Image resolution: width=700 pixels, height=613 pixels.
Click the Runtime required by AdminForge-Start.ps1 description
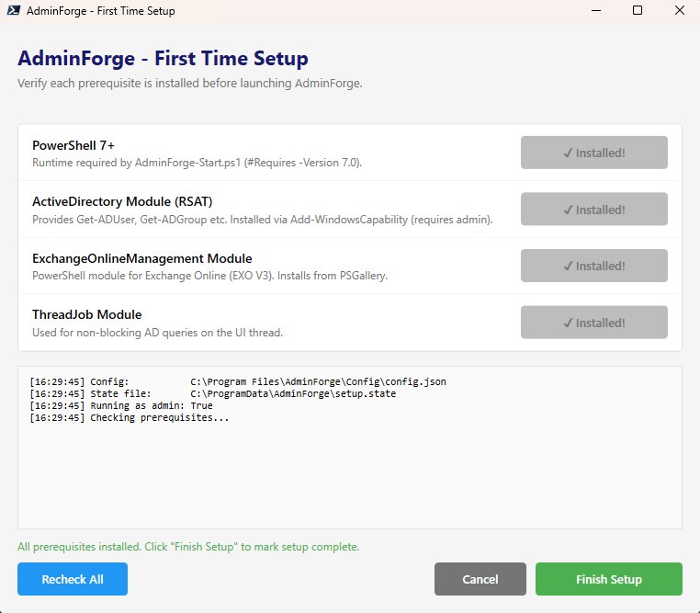[197, 163]
